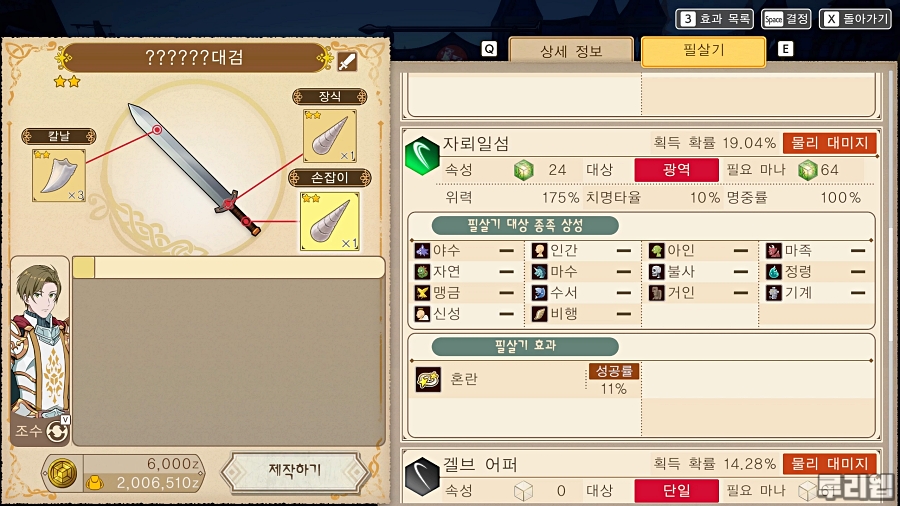Switch to the 필살기 tab
The width and height of the screenshot is (900, 506).
[703, 51]
